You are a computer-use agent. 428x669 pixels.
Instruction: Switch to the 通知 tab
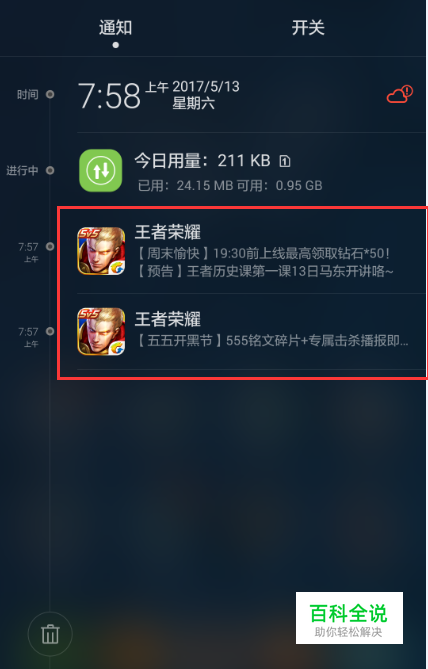(116, 28)
